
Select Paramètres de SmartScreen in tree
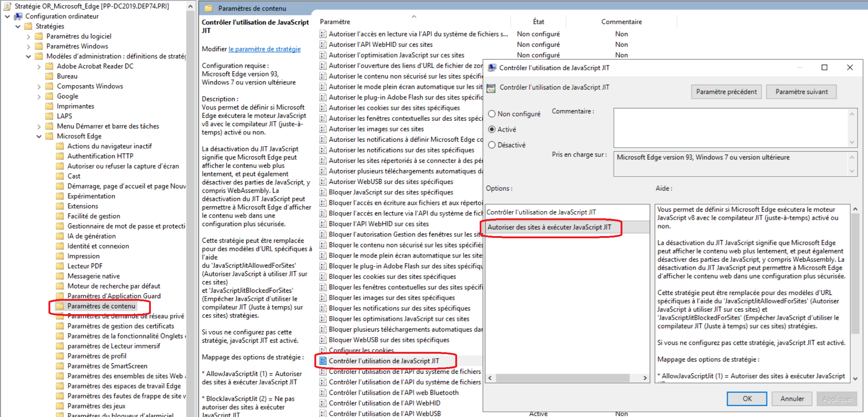(x=107, y=366)
